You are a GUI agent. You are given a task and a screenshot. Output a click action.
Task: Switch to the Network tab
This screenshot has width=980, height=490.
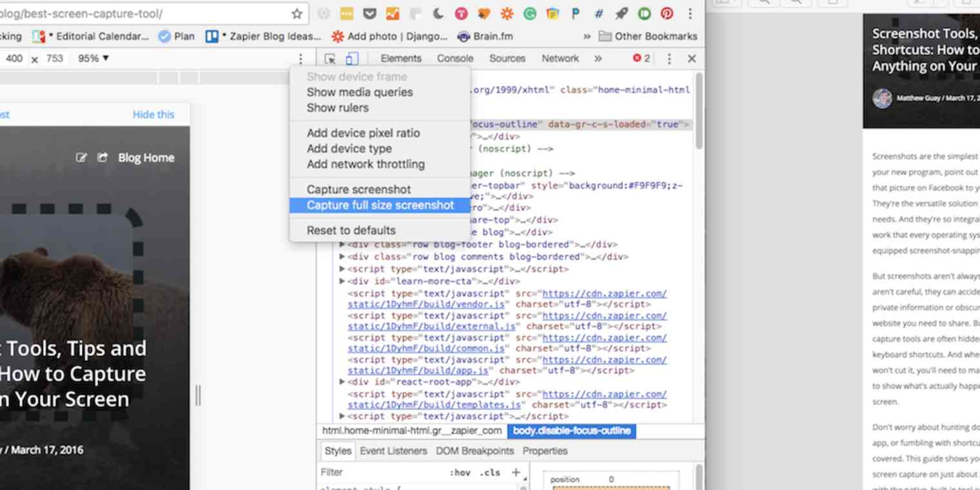pos(560,59)
